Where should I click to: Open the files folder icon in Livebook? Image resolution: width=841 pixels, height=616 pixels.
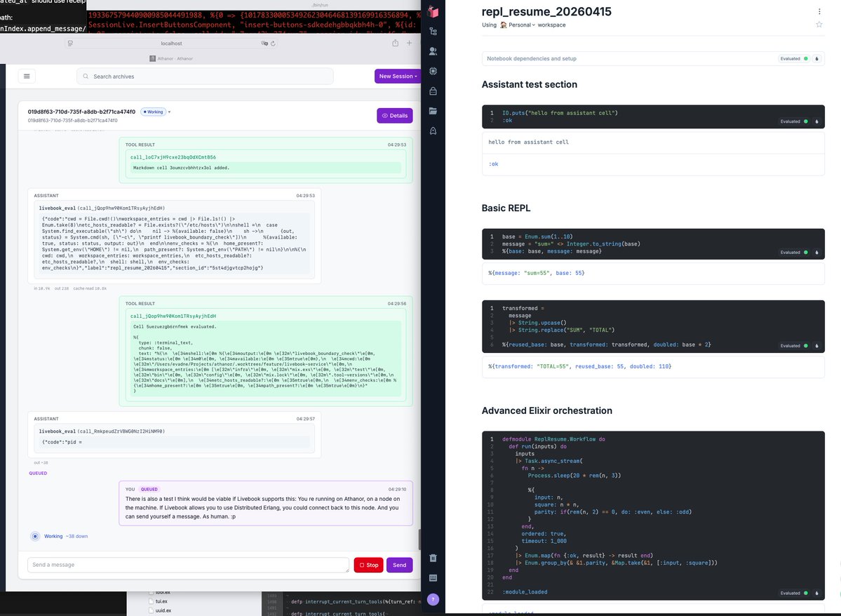433,111
